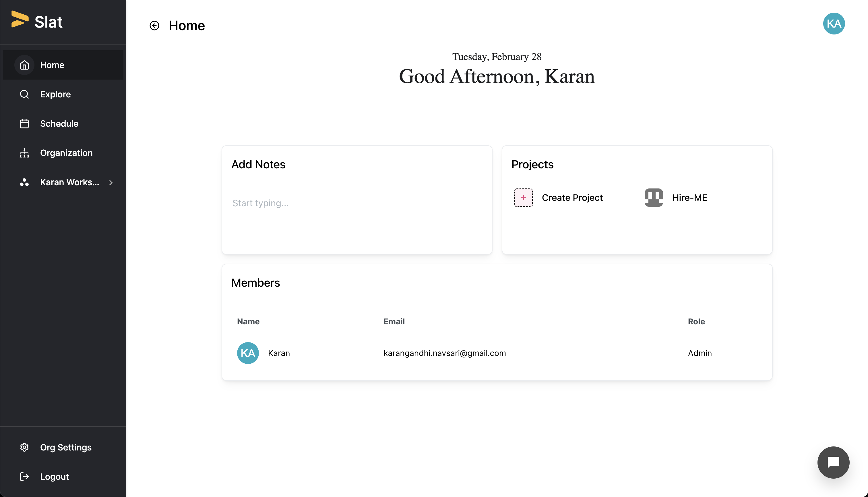Image resolution: width=868 pixels, height=497 pixels.
Task: Click the Members heading
Action: pos(255,283)
